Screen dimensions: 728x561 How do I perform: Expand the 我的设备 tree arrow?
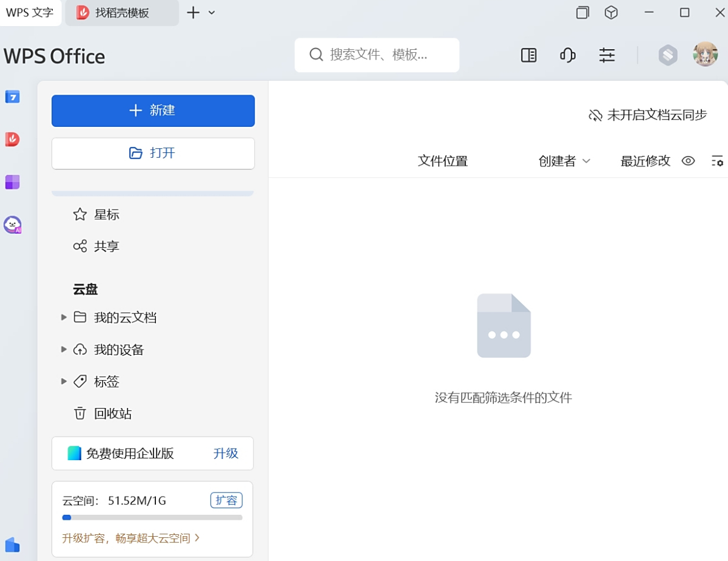64,349
